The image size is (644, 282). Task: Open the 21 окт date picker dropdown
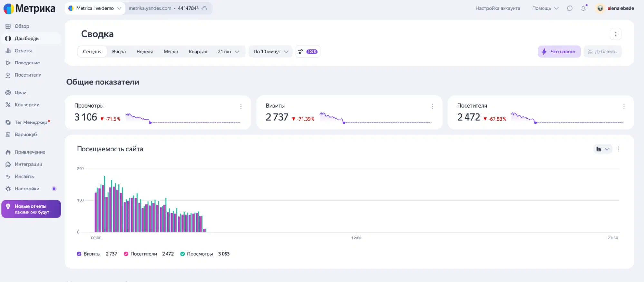point(228,52)
